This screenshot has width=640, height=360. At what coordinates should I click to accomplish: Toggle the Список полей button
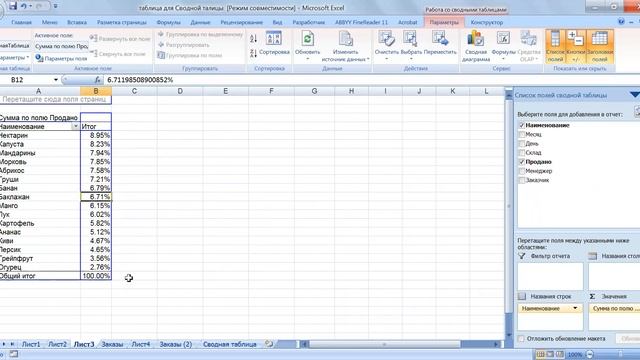click(555, 46)
